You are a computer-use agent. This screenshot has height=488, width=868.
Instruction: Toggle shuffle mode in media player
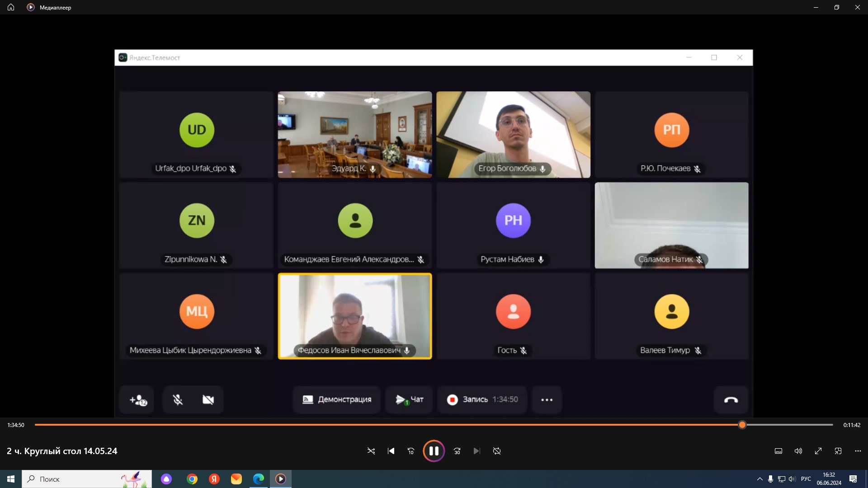click(371, 451)
